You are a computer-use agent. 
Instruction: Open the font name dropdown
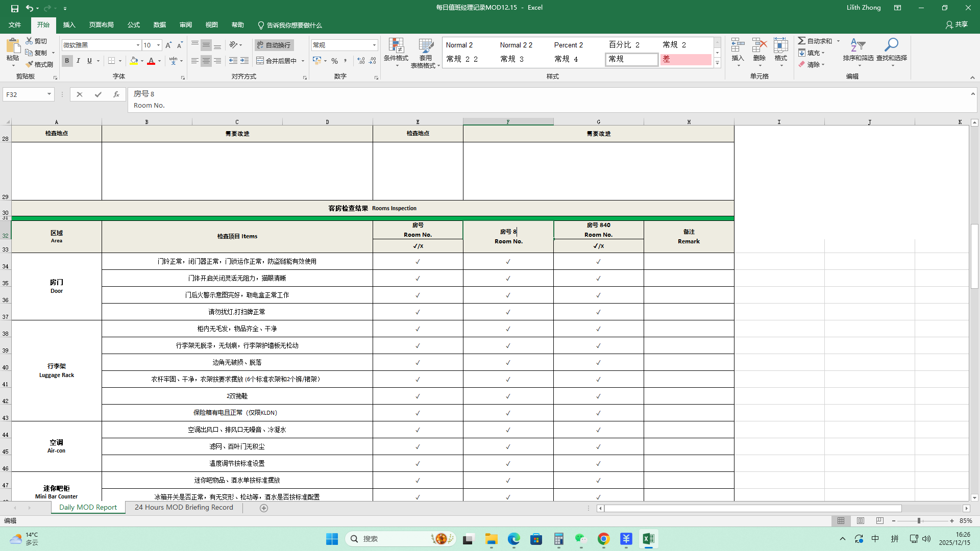point(138,45)
